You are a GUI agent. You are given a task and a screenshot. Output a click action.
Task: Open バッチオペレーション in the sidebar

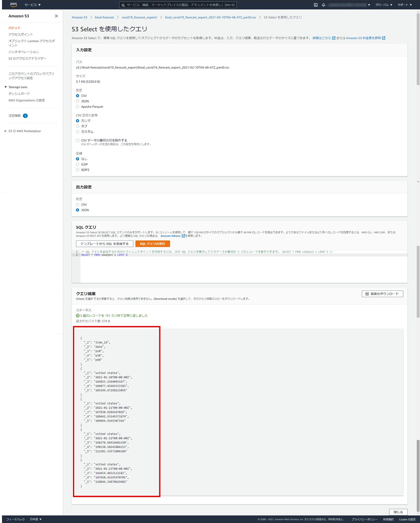point(24,52)
